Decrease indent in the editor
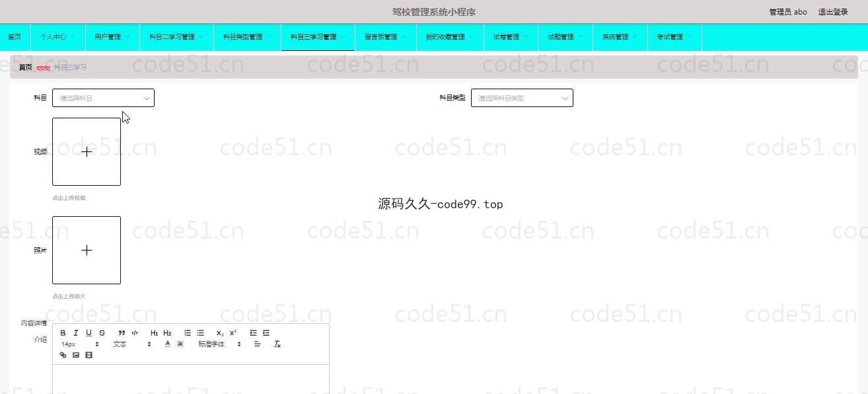The width and height of the screenshot is (868, 394). pyautogui.click(x=253, y=333)
